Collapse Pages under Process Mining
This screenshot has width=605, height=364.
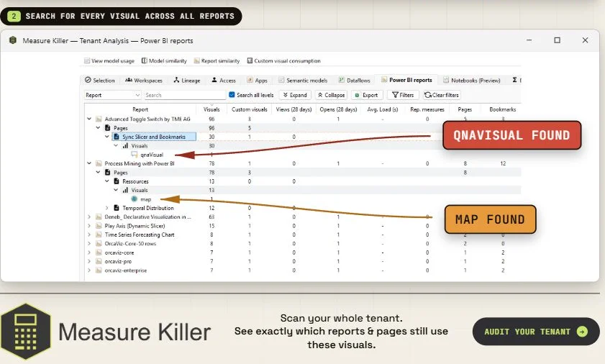pyautogui.click(x=99, y=172)
